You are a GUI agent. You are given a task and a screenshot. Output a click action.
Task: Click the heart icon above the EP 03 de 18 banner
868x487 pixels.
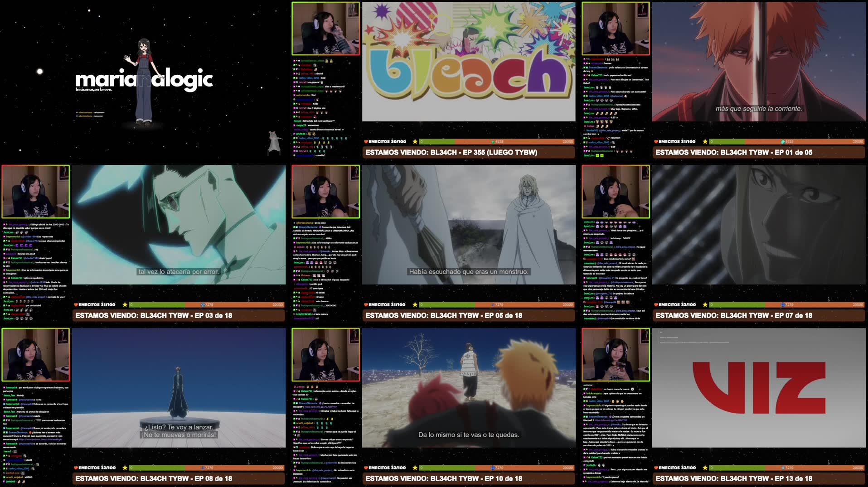pyautogui.click(x=76, y=305)
